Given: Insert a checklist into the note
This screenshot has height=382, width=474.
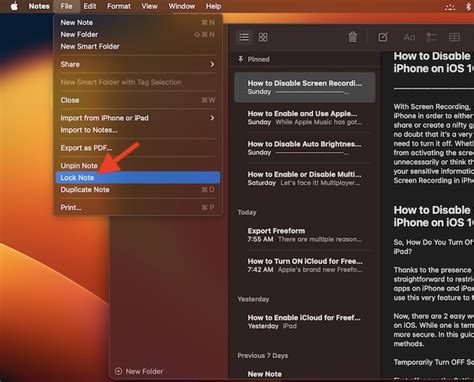Looking at the screenshot, I should [x=432, y=37].
